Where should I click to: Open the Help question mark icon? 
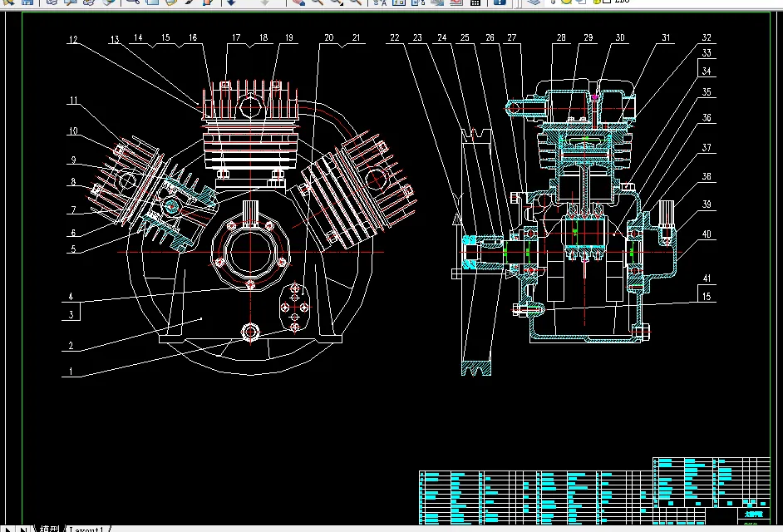coord(500,2)
